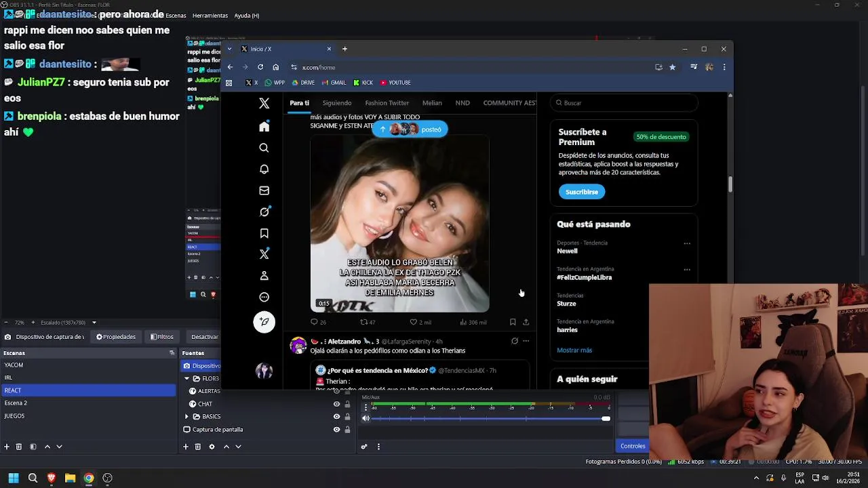Repost the video post with 47 reposts
This screenshot has height=488, width=868.
363,322
